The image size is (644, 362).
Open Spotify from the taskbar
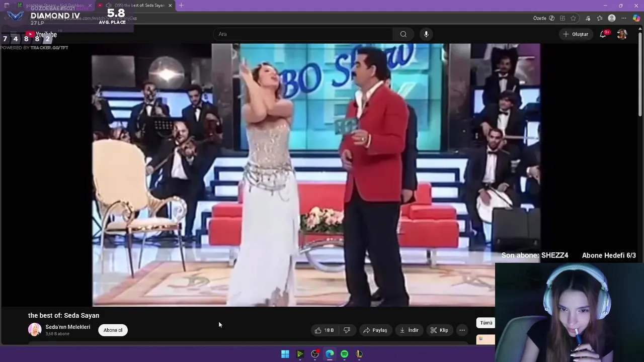344,354
